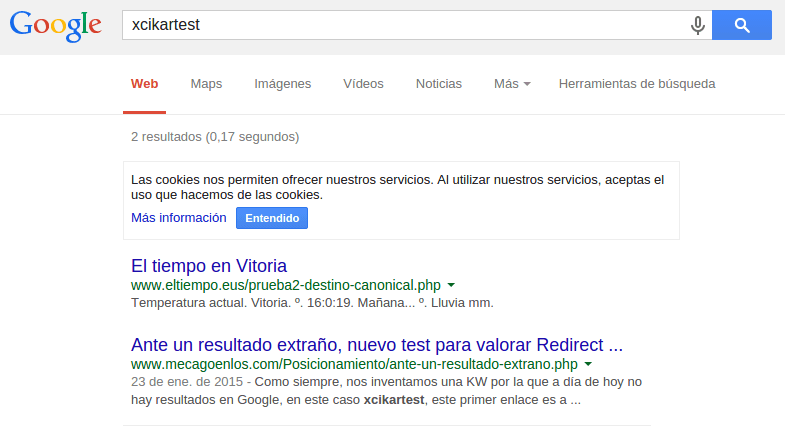Expand arrow next to eltiempo.eus URL
The height and width of the screenshot is (444, 785).
coord(451,285)
